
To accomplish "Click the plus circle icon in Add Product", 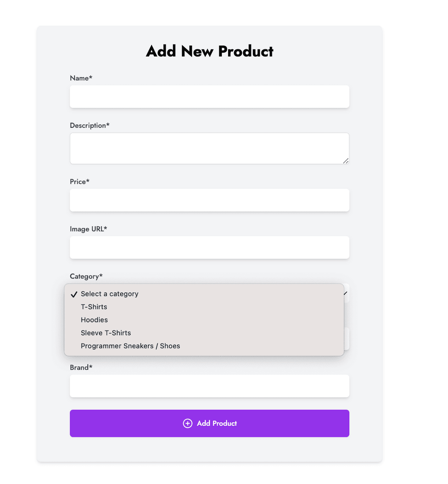I will click(x=187, y=423).
